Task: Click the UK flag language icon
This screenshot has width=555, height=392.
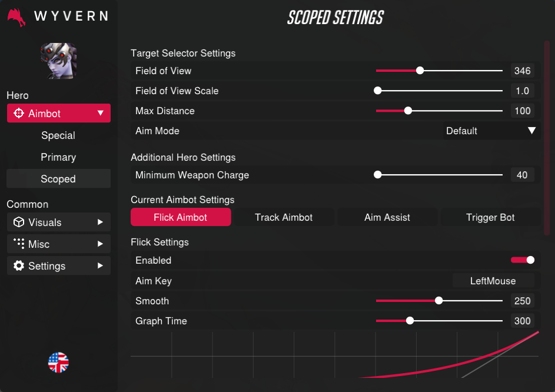Action: [x=58, y=363]
